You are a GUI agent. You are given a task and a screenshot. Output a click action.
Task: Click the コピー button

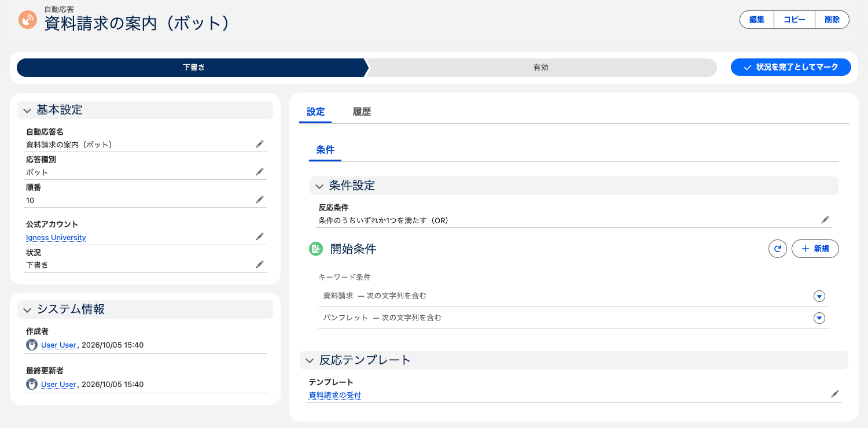[x=795, y=20]
